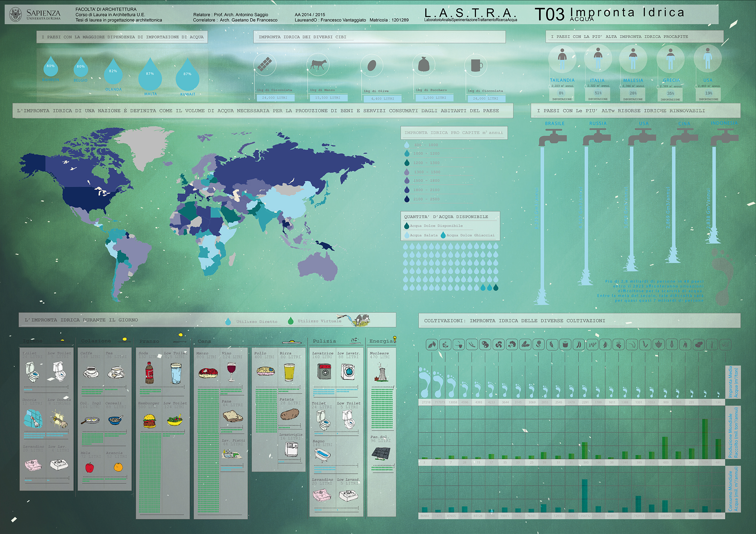Click the Impronta Idrica Pro Capite legend title
Screen dimensions: 756x534
tap(454, 133)
